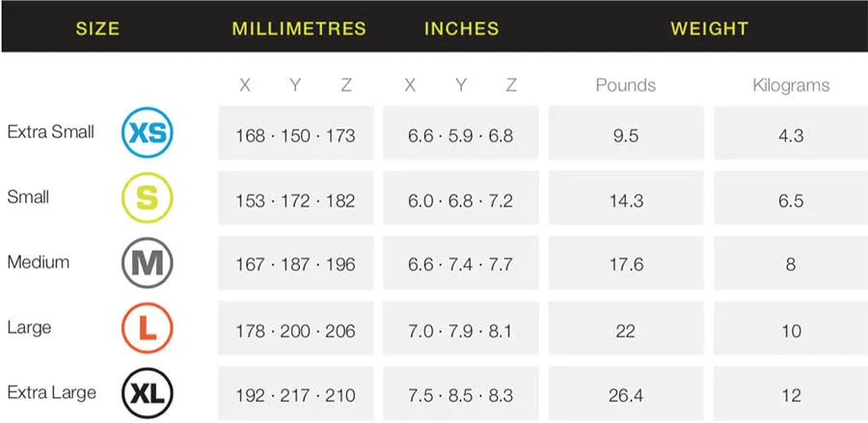
Task: Click the 17.6 pounds cell
Action: click(626, 264)
